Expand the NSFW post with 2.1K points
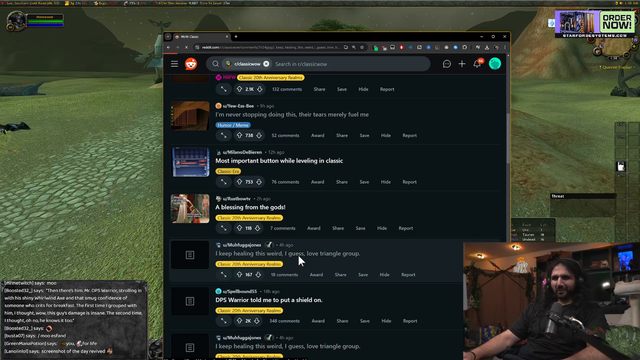640x360 pixels. (224, 89)
